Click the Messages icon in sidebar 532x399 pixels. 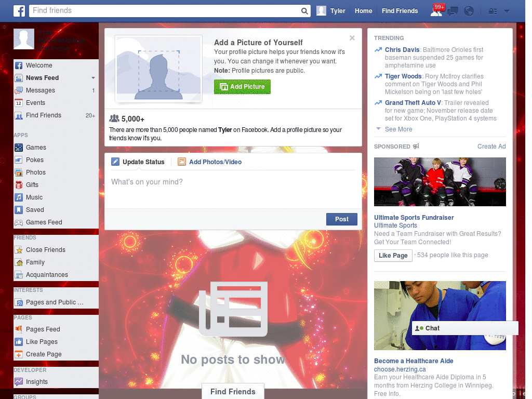(x=19, y=90)
